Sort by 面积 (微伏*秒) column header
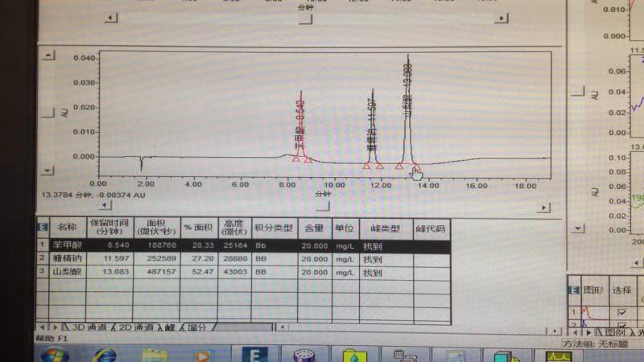The height and width of the screenshot is (362, 644). [x=156, y=228]
